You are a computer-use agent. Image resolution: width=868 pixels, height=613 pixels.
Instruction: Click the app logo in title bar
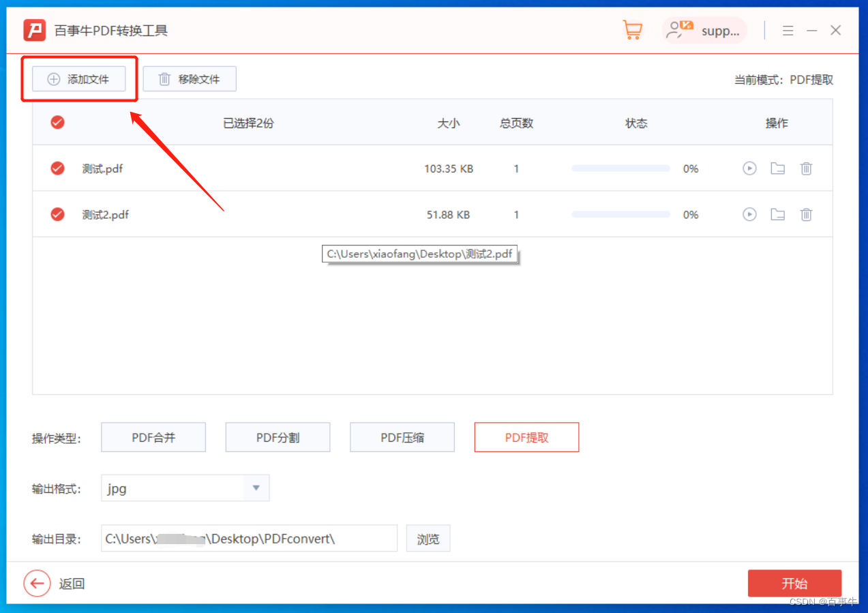coord(35,30)
